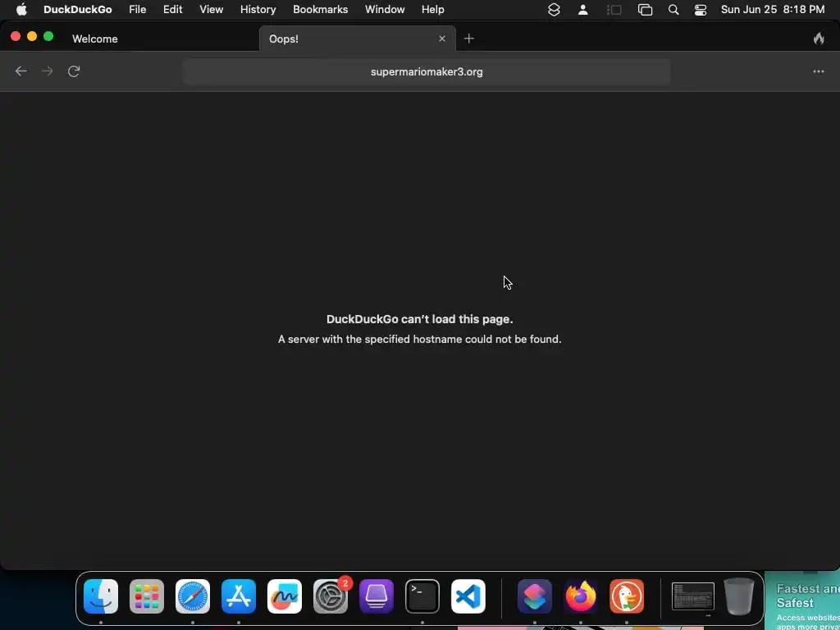
Task: Open the History menu
Action: (258, 10)
